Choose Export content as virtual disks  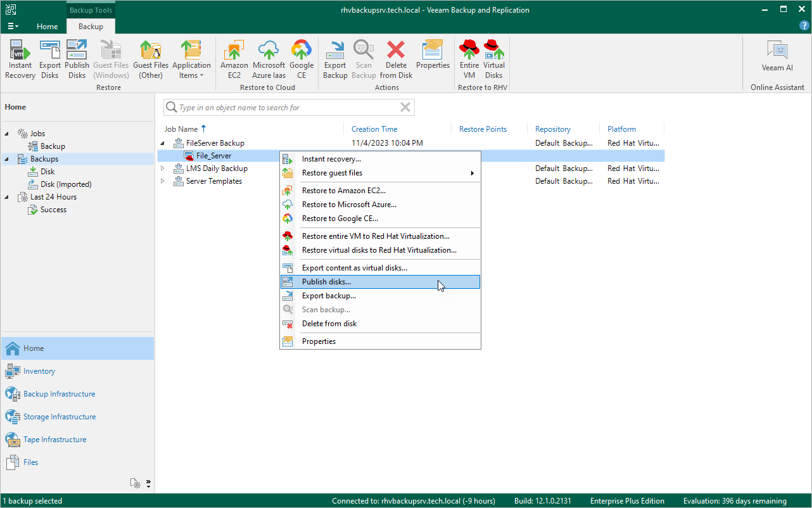click(x=380, y=268)
